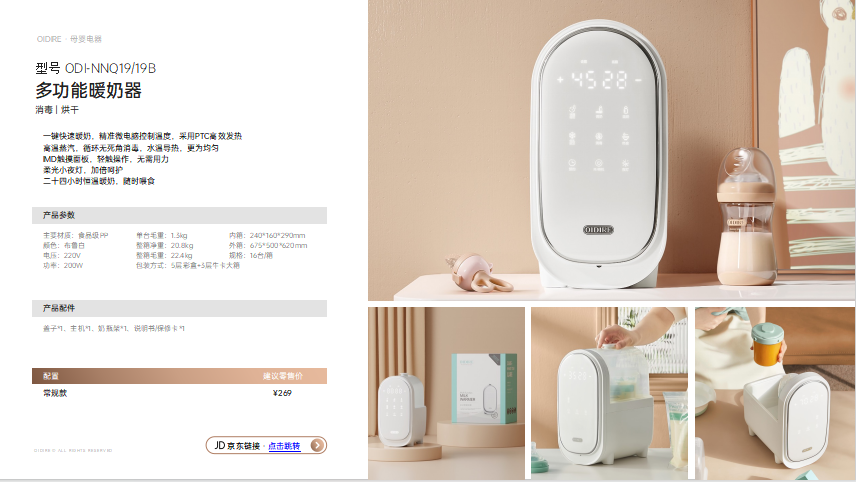This screenshot has width=856, height=482.
Task: Tap the night light sun icon on panel
Action: [x=626, y=163]
